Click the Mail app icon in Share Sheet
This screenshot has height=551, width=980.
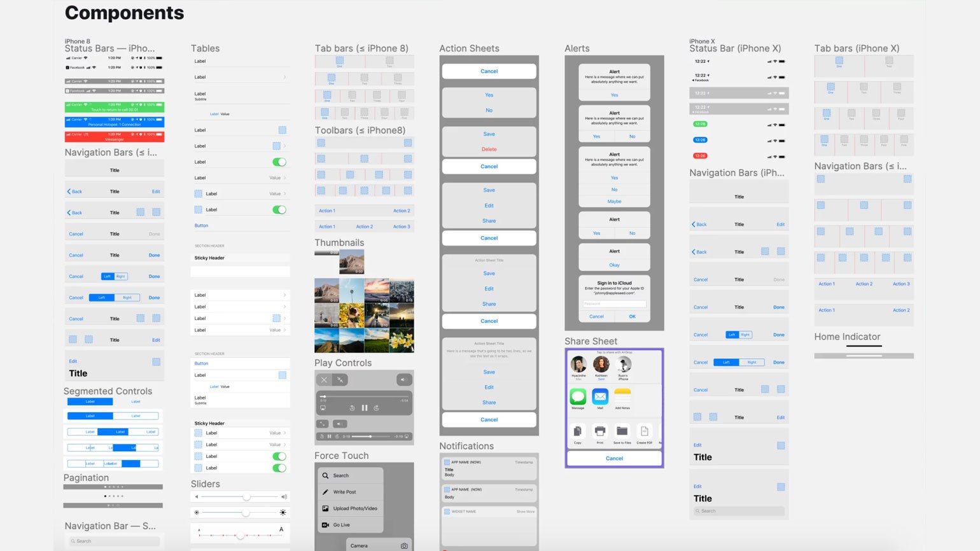pyautogui.click(x=600, y=397)
